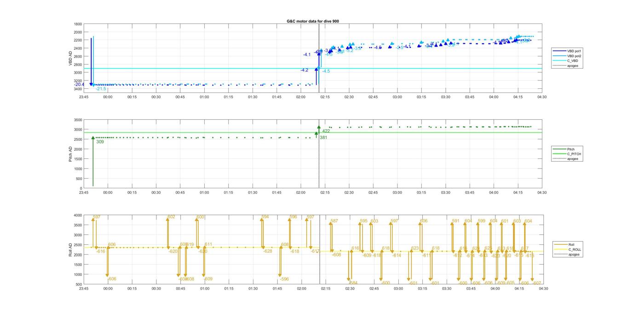
Task: Click the 04:30 tick on the VBD plot
Action: coord(542,97)
